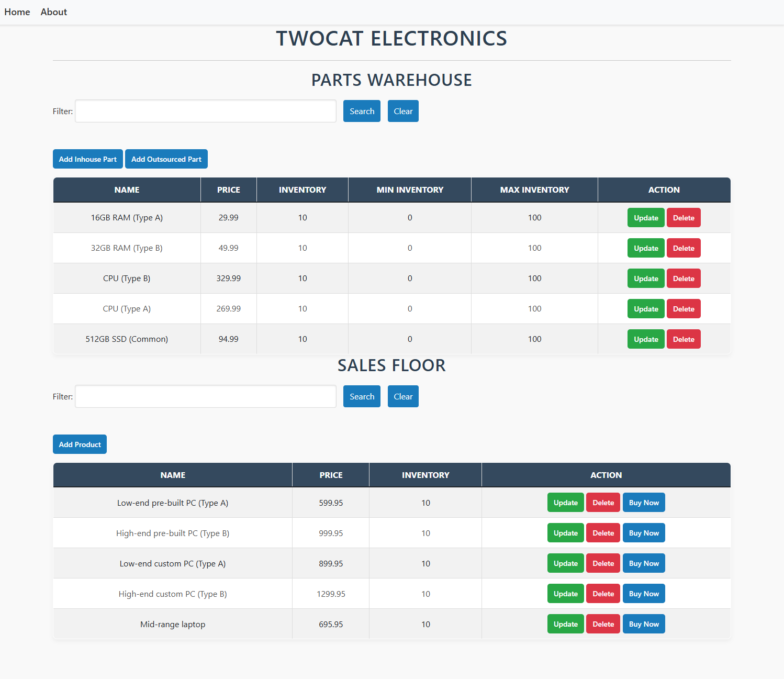Update the 512GB SSD (Common) part

646,339
